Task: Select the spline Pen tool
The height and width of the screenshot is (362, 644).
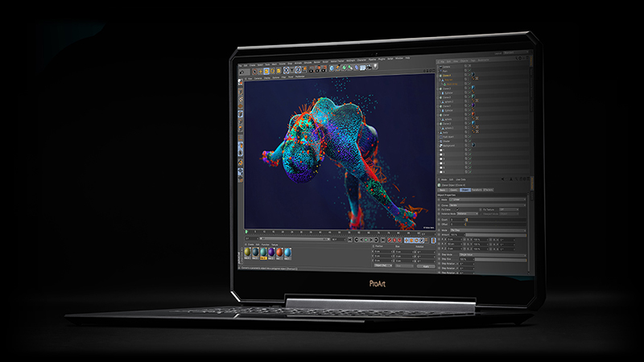Action: [x=338, y=68]
